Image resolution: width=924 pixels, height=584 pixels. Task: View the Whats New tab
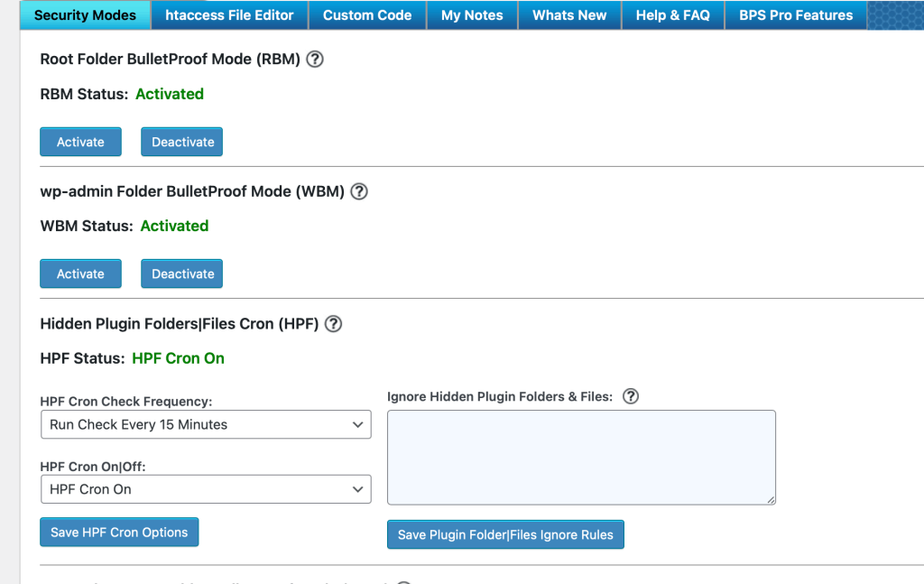(569, 14)
